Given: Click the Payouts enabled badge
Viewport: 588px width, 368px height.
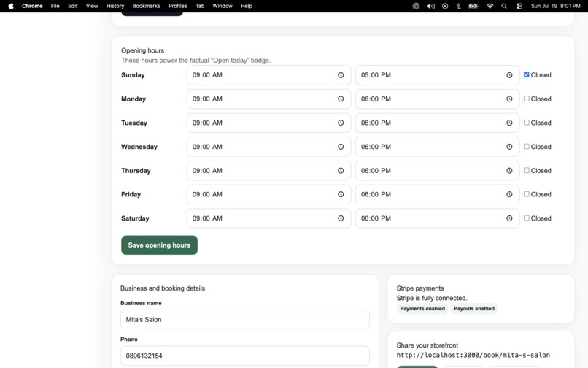Looking at the screenshot, I should click(474, 309).
